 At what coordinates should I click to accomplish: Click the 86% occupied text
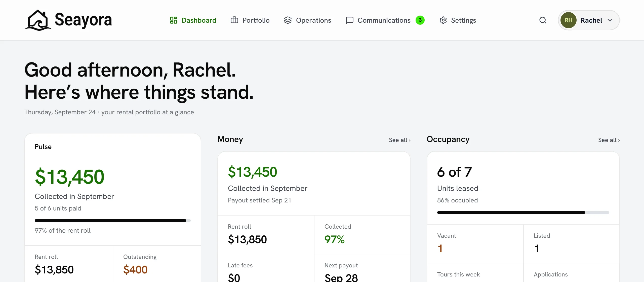coord(457,200)
